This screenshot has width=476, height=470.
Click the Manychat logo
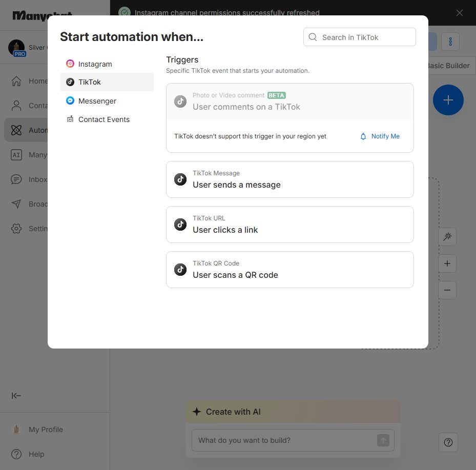[30, 15]
